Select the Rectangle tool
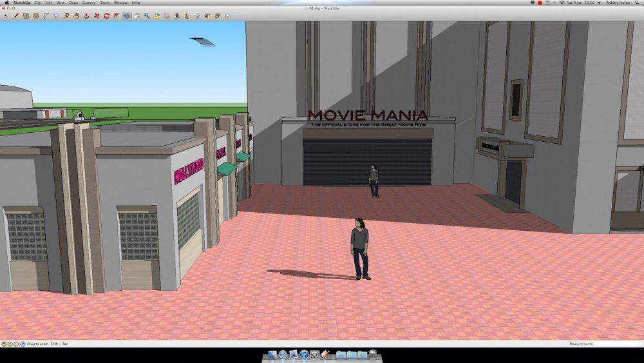The height and width of the screenshot is (363, 644). coord(26,16)
